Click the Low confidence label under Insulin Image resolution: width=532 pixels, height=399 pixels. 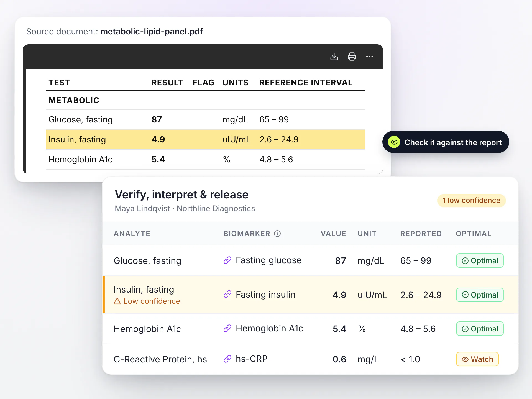[x=152, y=301]
